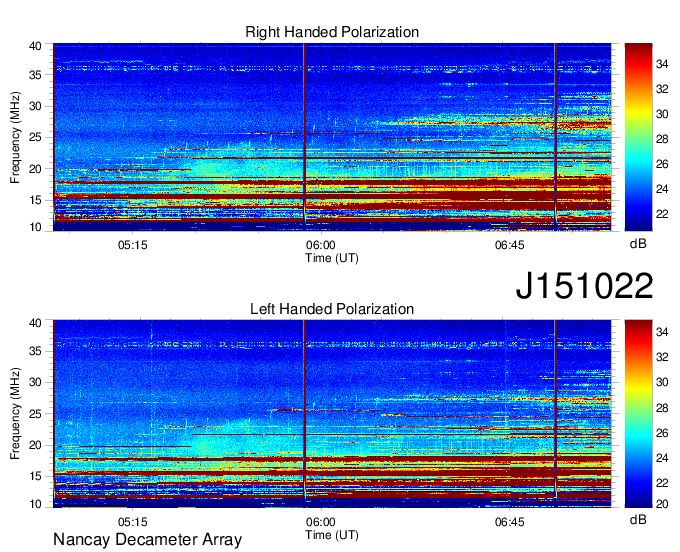
Task: Click the Frequency (MHz) axis label of bottom plot
Action: click(x=15, y=414)
